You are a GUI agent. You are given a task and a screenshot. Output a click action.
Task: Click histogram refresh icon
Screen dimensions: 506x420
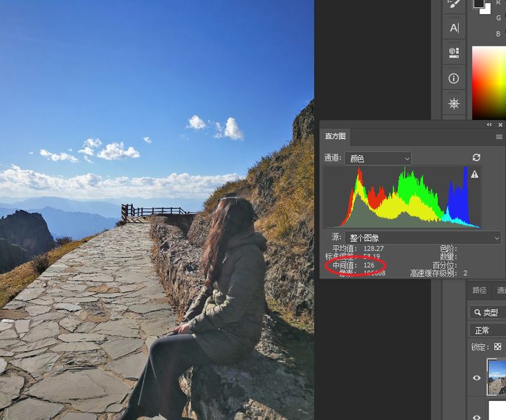click(476, 157)
